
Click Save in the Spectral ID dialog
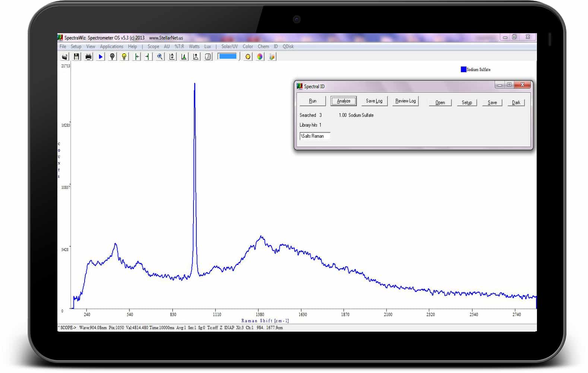492,103
